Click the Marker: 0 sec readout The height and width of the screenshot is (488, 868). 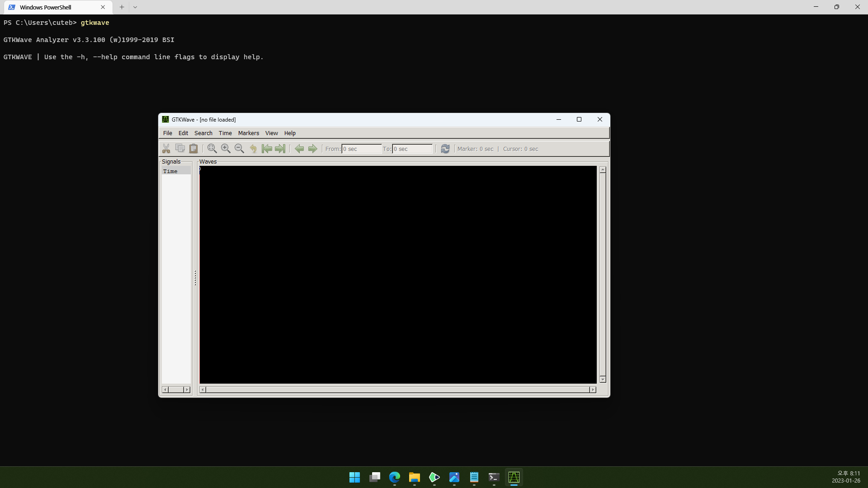click(475, 149)
